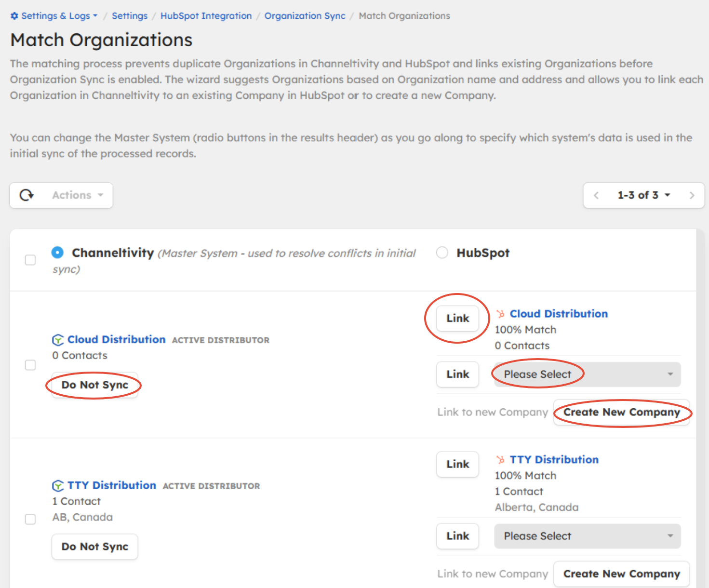Open HubSpot TTY Distribution company link
709x588 pixels.
click(x=554, y=460)
